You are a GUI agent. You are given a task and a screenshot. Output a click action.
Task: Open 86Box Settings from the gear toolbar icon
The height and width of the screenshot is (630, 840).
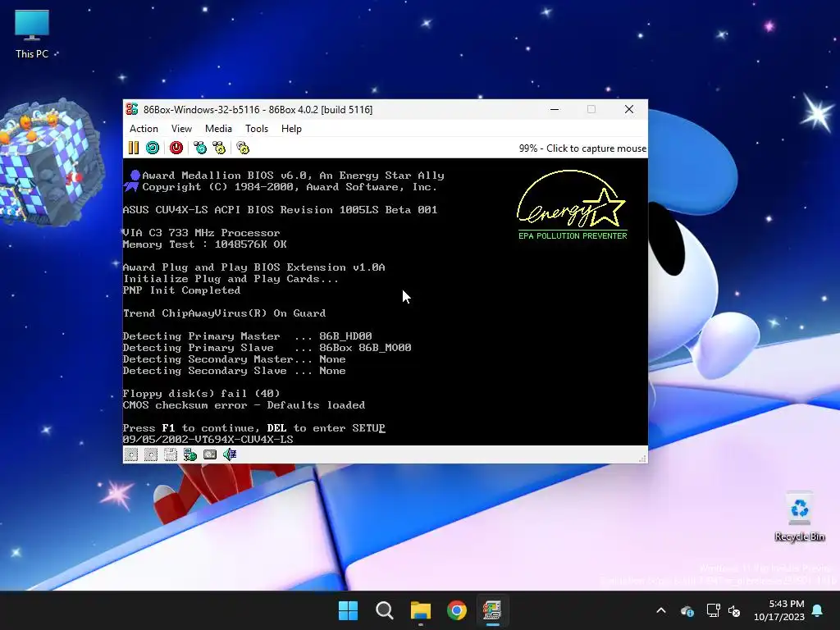(243, 148)
